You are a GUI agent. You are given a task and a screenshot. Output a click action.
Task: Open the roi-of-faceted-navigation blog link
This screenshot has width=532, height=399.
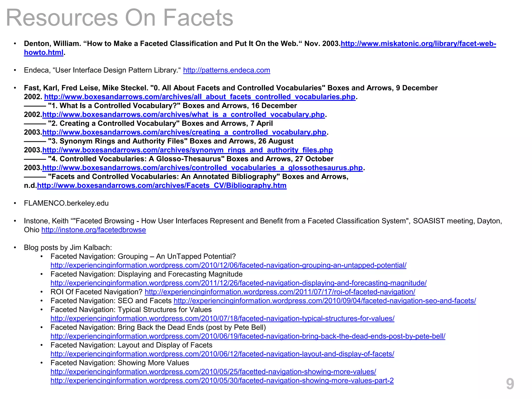280,292
